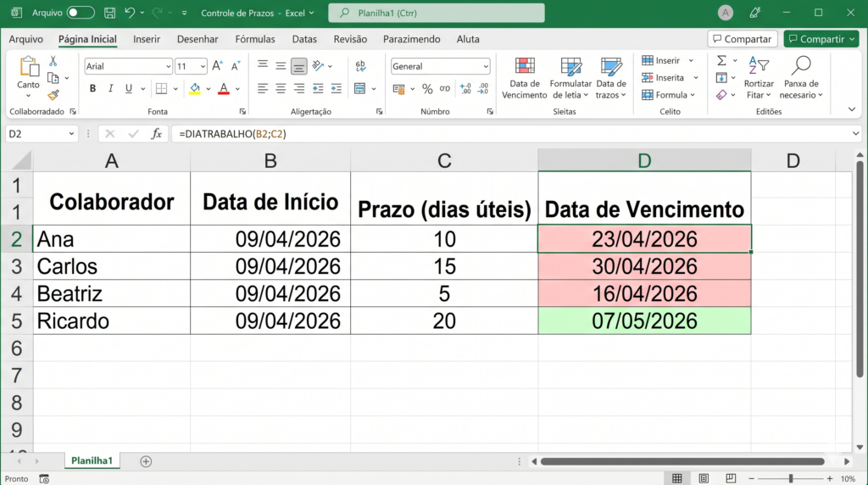
Task: Toggle the AutoSave switch
Action: click(x=81, y=13)
